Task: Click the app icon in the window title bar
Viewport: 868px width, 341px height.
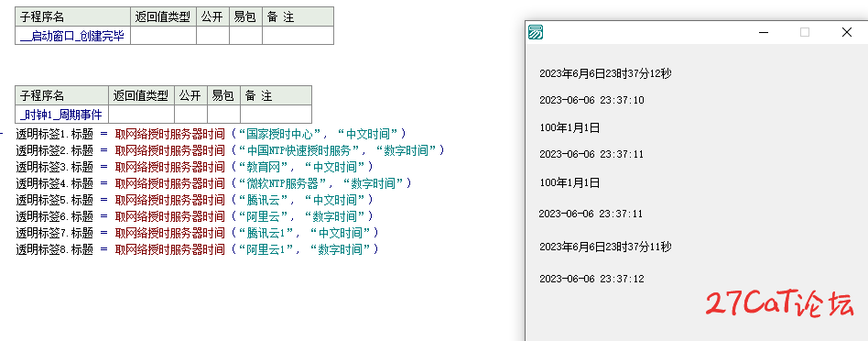Action: [536, 32]
